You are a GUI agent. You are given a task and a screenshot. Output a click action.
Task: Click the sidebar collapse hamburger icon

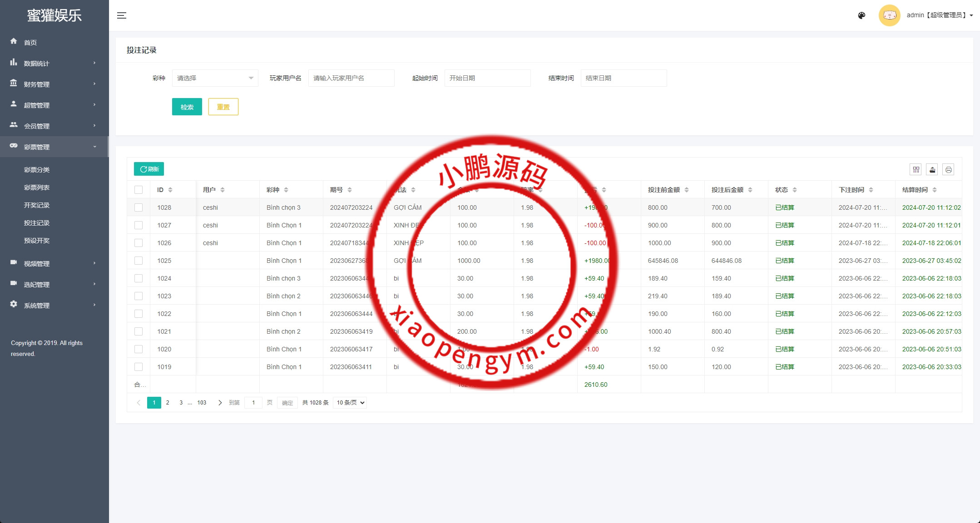[121, 15]
